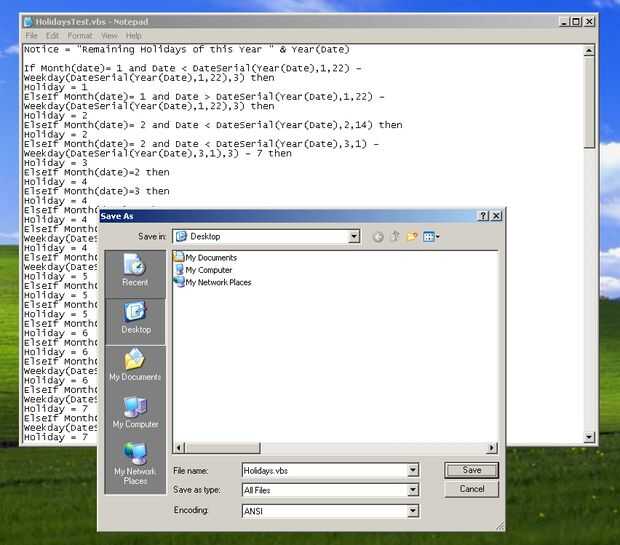
Task: Click the 'ElseIf Month(date)=2 then' line
Action: (x=96, y=172)
